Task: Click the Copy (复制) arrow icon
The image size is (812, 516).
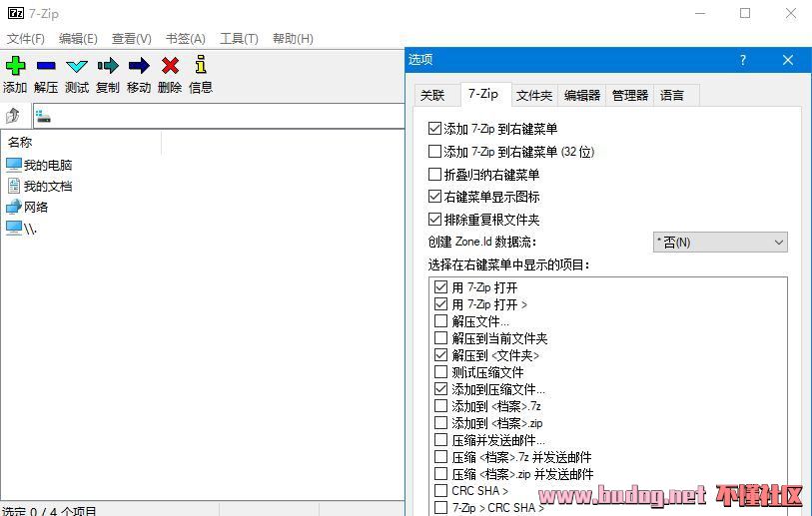Action: [108, 66]
